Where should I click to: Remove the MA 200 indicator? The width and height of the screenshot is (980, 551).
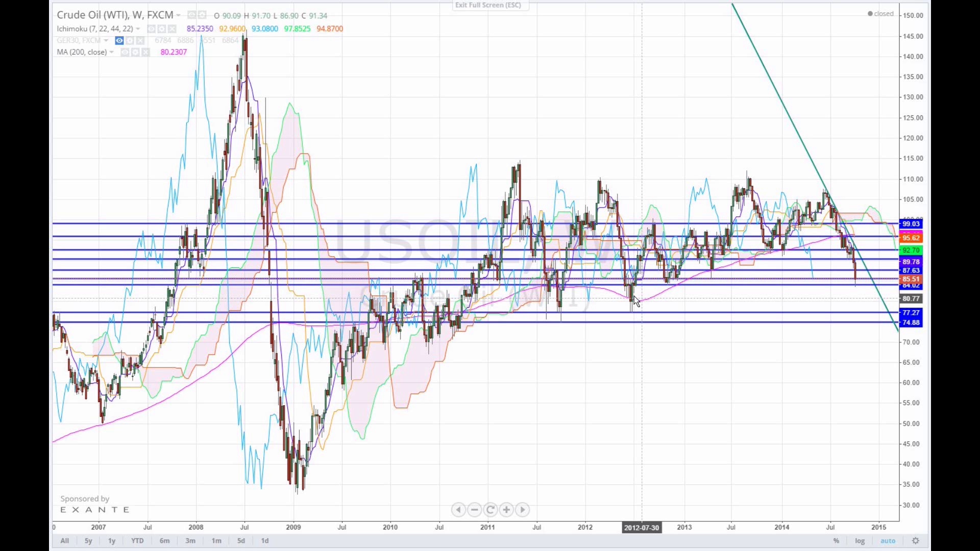145,53
